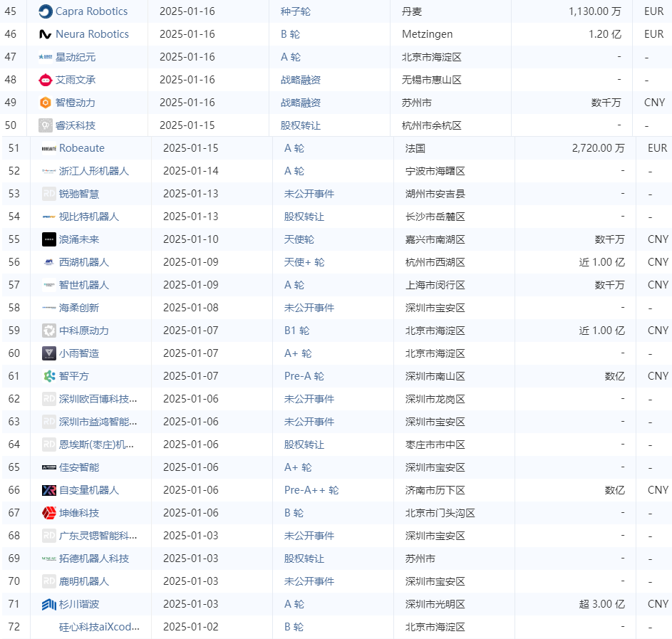
Task: Select the location 丹麦 for Capra Robotics
Action: coord(412,11)
